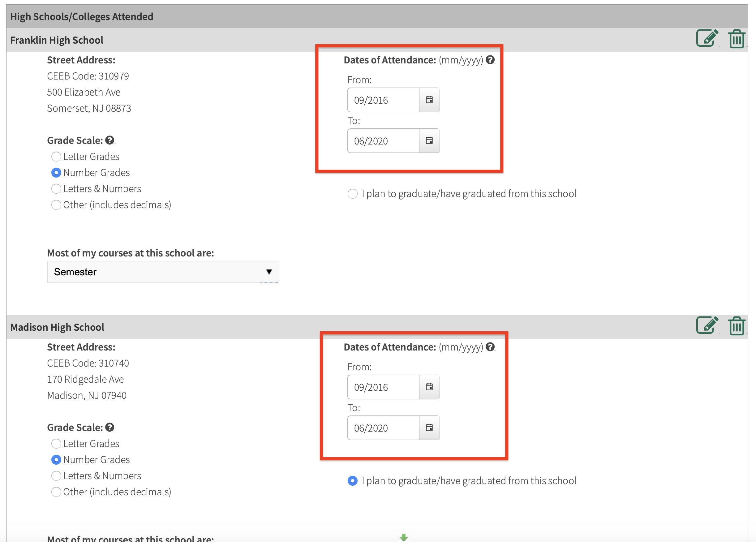Open calendar picker for Franklin From date

coord(429,100)
